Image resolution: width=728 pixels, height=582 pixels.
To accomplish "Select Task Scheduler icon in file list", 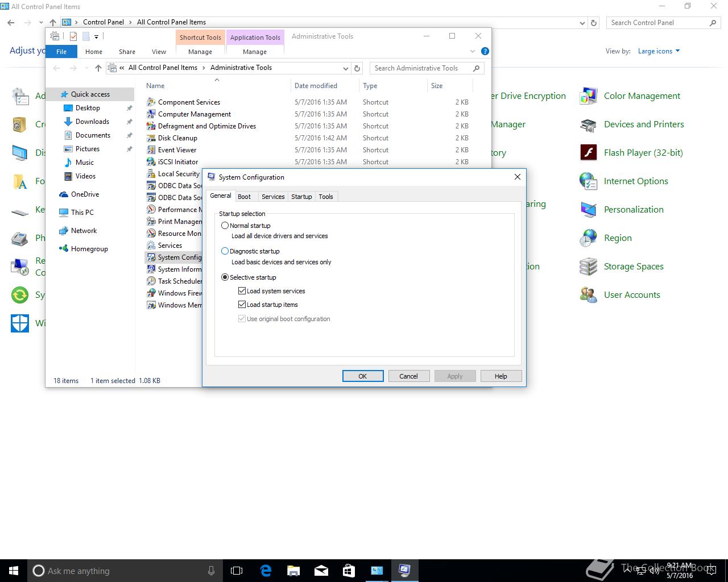I will [x=151, y=281].
